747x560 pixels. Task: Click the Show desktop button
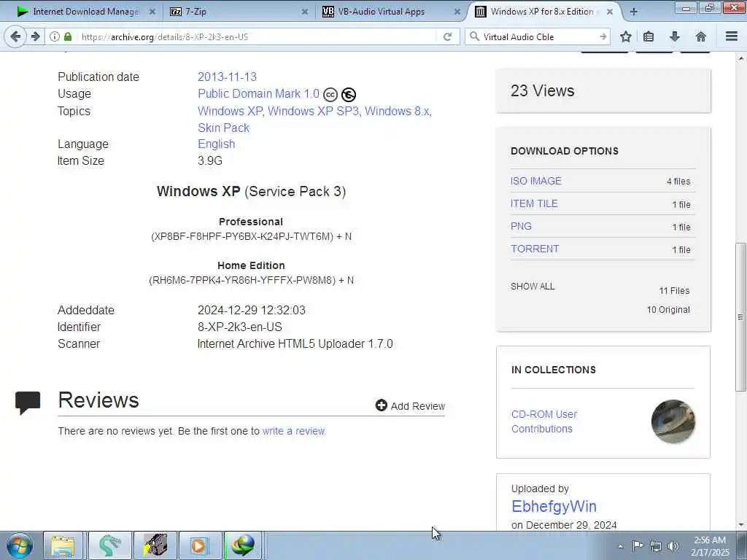coord(742,545)
